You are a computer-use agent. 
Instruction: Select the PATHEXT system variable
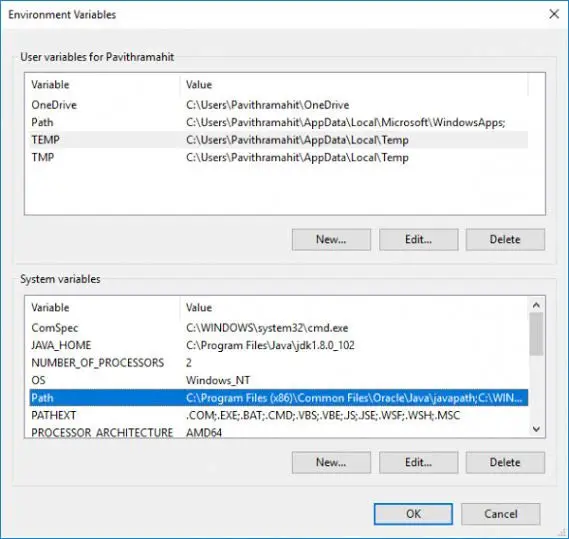[278, 415]
